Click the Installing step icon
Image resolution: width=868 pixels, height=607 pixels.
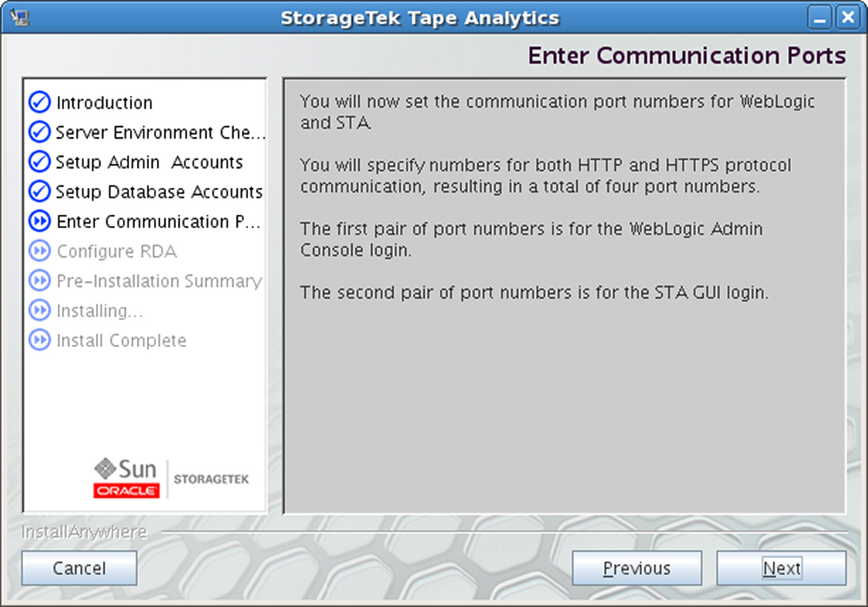pos(40,311)
